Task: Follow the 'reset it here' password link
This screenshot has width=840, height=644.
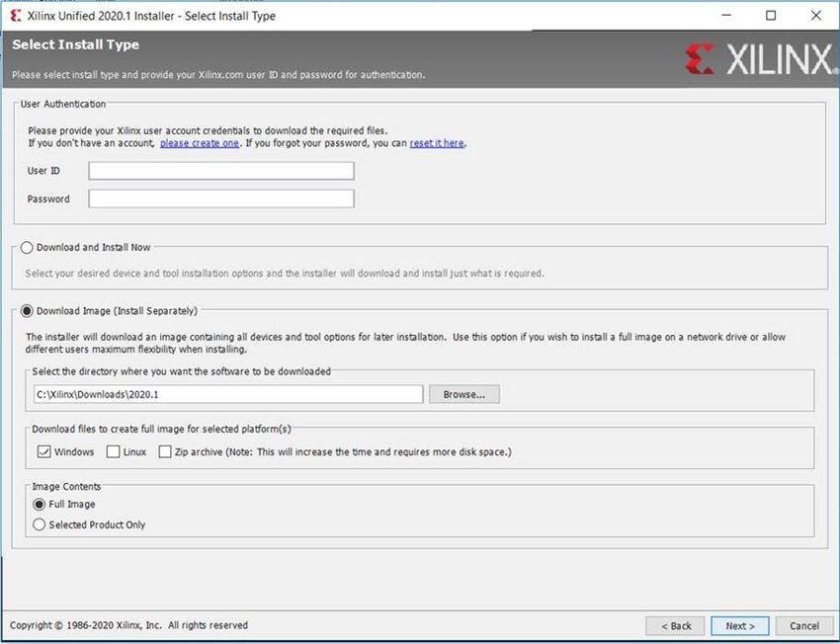Action: (437, 143)
